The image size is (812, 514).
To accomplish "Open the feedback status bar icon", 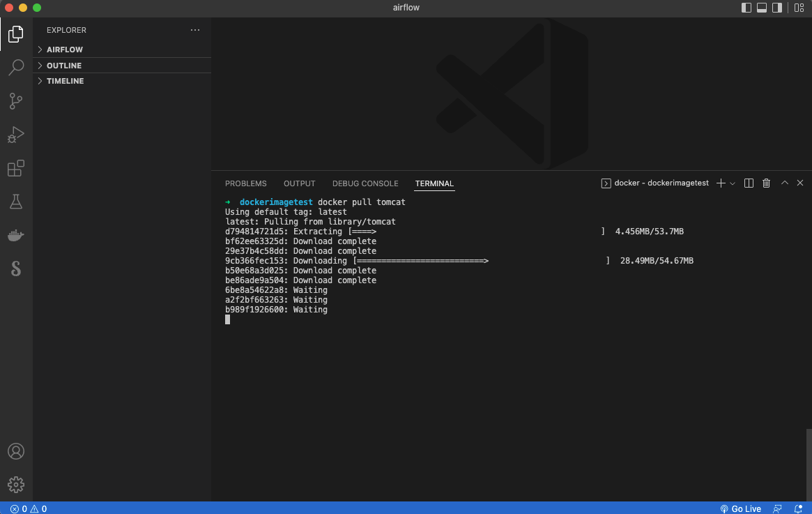I will point(777,509).
